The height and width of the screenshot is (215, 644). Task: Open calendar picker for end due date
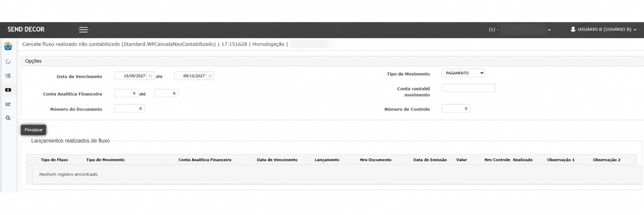pos(210,76)
